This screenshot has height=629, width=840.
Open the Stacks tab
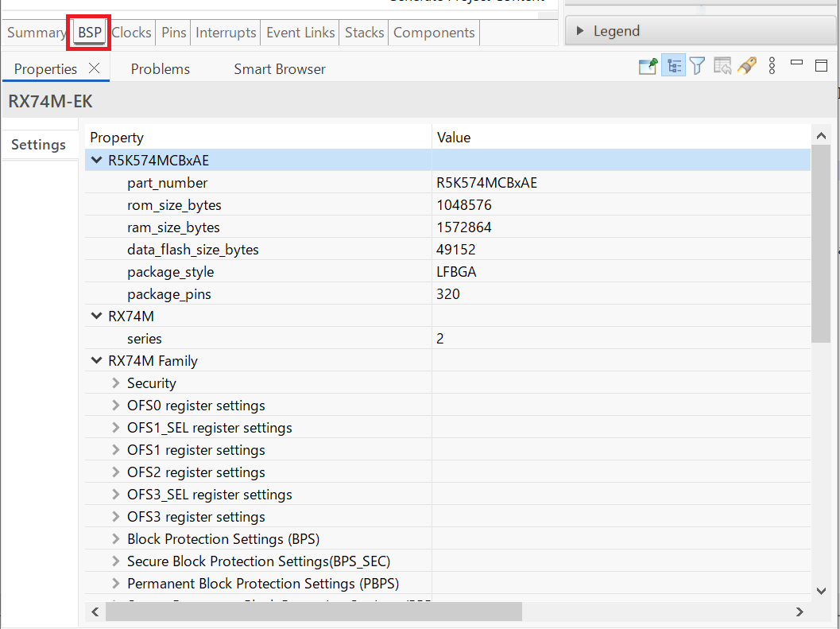364,33
